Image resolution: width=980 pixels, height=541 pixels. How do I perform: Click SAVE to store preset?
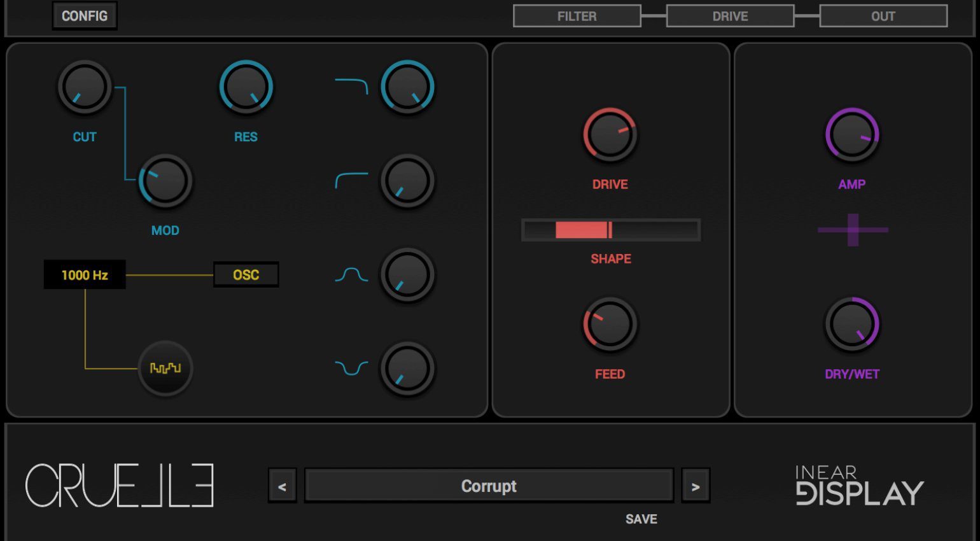click(641, 519)
